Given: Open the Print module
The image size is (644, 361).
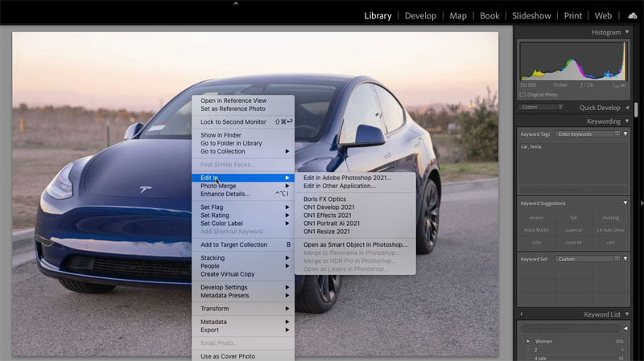Looking at the screenshot, I should pos(572,15).
